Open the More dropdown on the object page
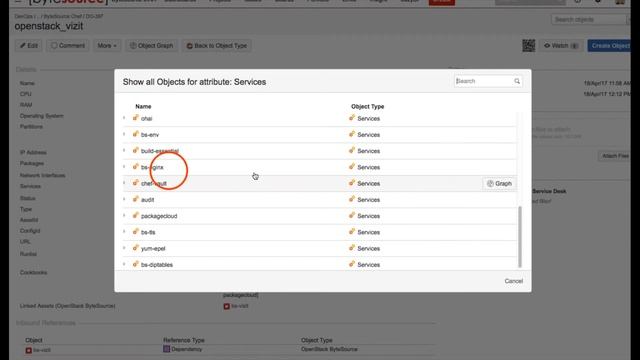This screenshot has width=640, height=360. point(107,46)
